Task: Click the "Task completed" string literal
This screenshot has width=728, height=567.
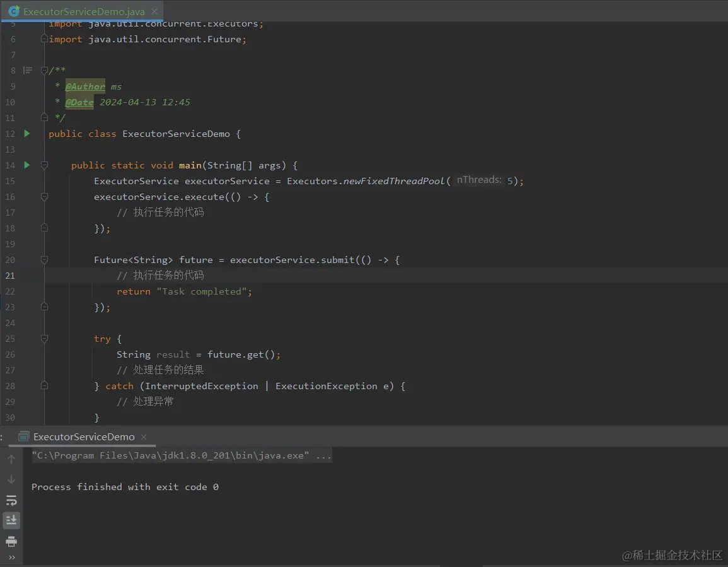Action: click(x=202, y=291)
